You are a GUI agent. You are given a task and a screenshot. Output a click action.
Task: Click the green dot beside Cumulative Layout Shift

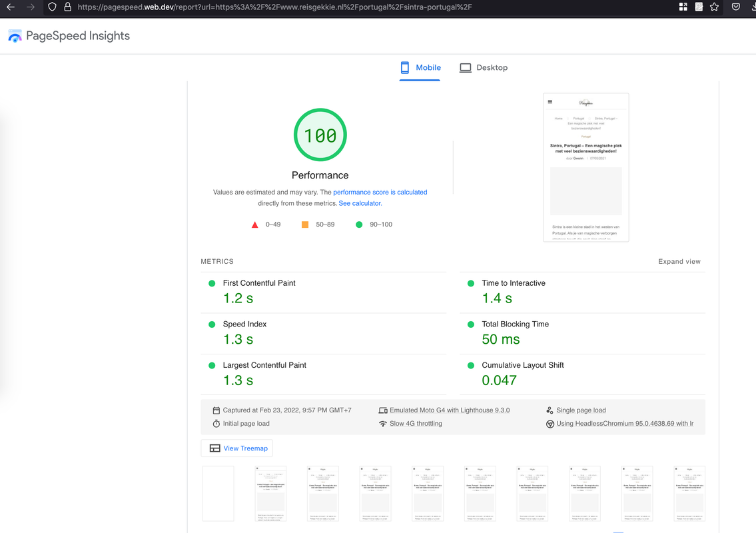coord(471,366)
